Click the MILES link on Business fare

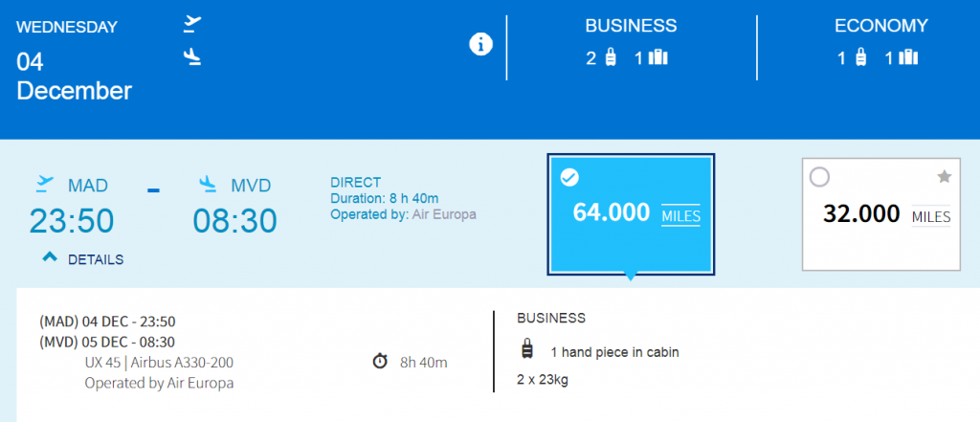(x=680, y=216)
